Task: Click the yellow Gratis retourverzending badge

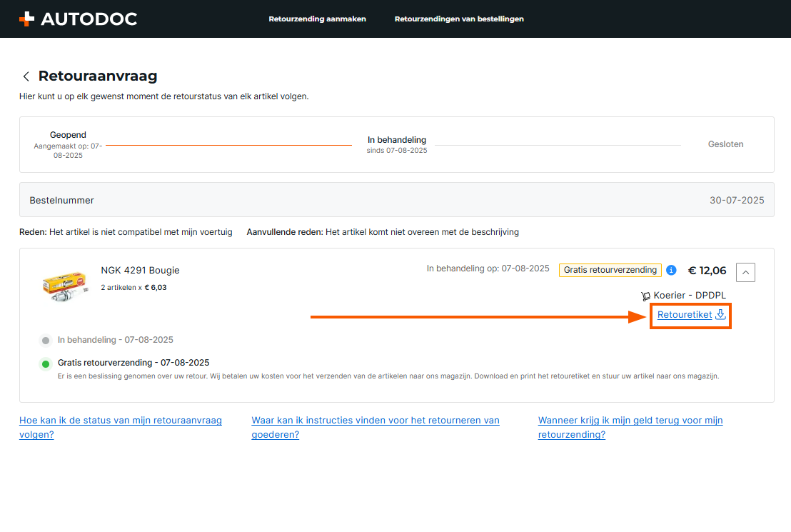Action: (x=610, y=270)
